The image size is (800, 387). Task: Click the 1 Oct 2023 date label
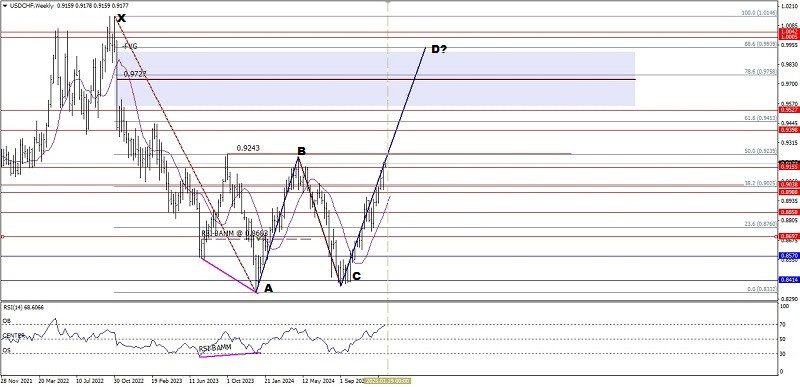[x=240, y=380]
